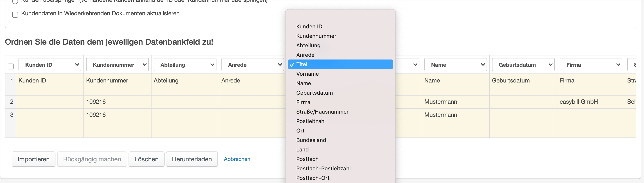644x183 pixels.
Task: Choose Name in the open list
Action: 340,83
